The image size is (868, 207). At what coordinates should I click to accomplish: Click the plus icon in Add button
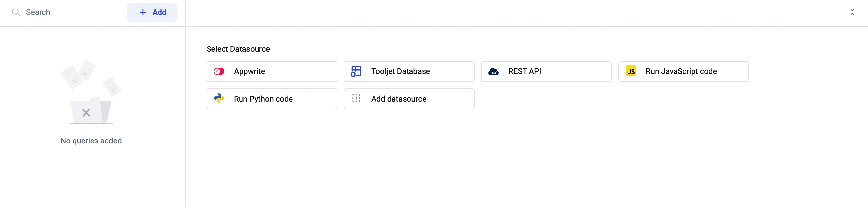click(143, 12)
